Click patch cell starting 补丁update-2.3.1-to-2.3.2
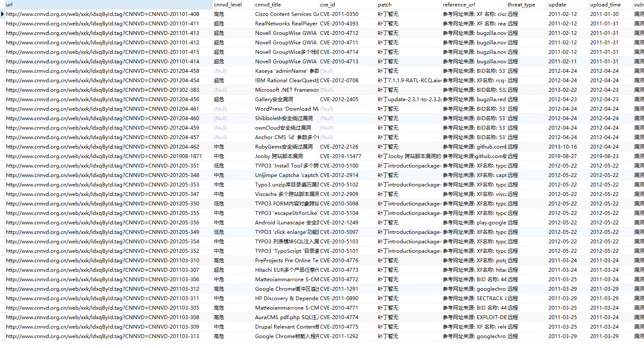The image size is (644, 348). (409, 99)
